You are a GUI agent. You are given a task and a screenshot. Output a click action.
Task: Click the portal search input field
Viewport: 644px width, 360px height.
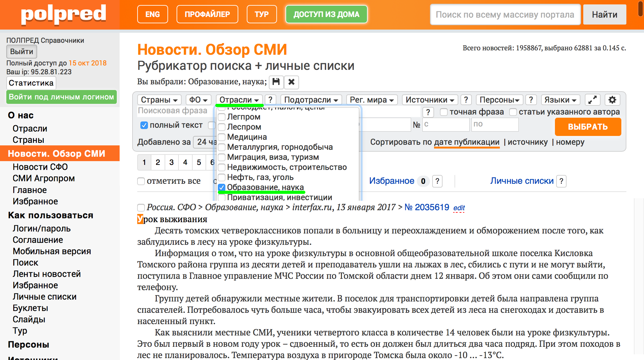[x=505, y=14]
